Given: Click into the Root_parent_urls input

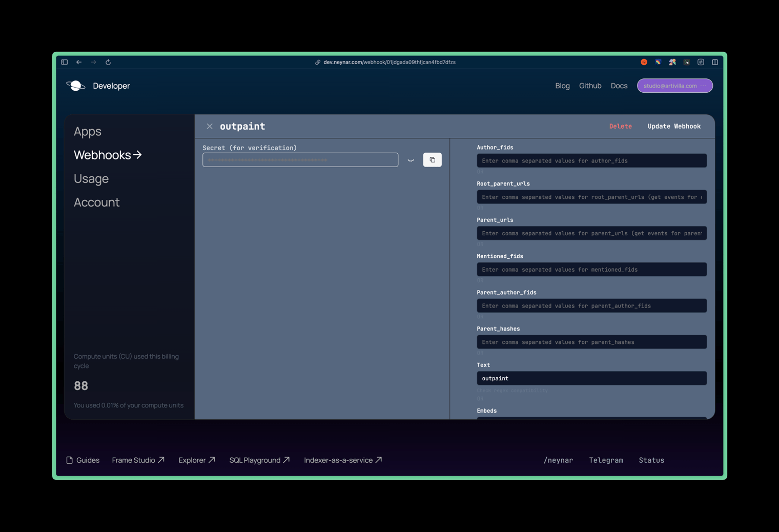Looking at the screenshot, I should pos(592,197).
